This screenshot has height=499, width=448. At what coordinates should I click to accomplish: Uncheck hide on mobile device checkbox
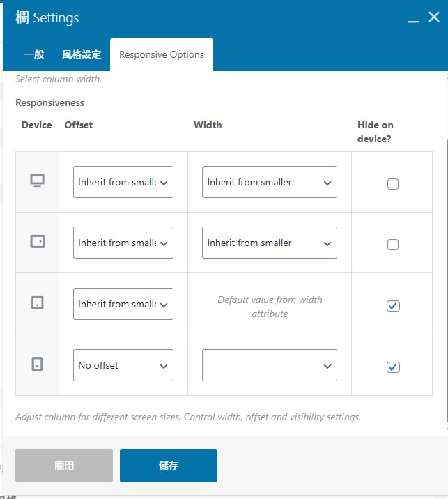393,367
